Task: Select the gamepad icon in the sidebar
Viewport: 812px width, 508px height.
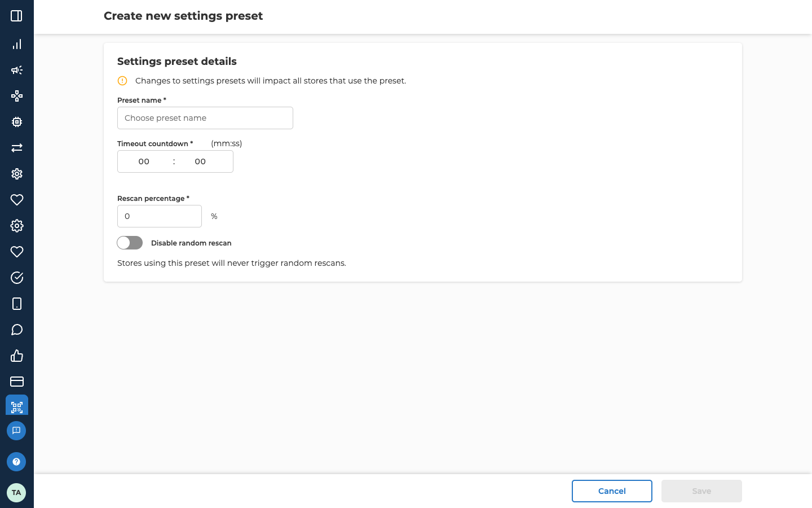Action: point(16,96)
